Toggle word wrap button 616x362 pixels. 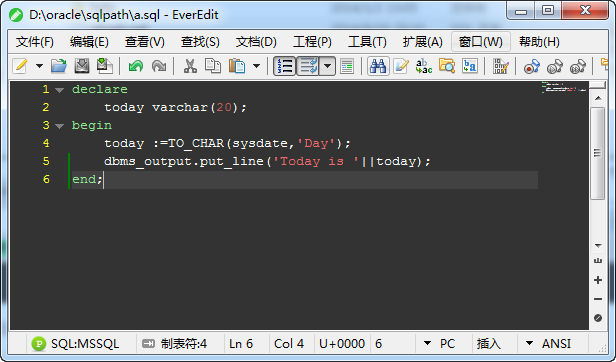tap(308, 66)
